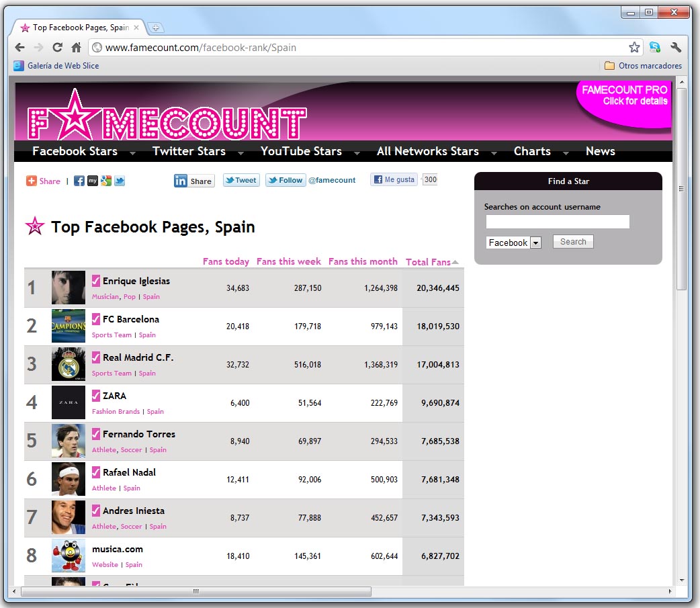Screen dimensions: 700x608
Task: Toggle the checkmark beside Real Madrid C.F.
Action: [96, 357]
